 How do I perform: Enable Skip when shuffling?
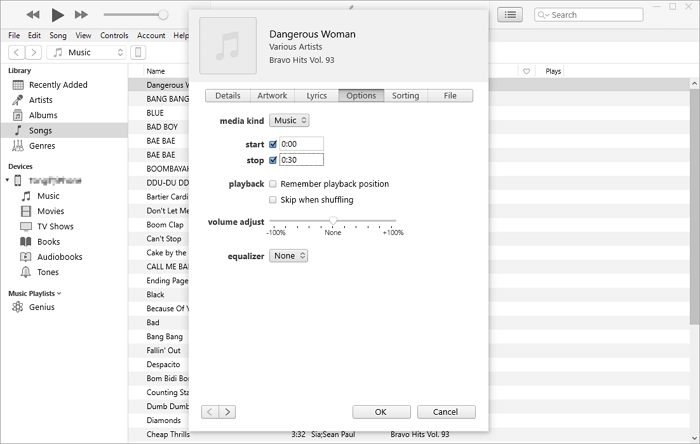point(273,200)
